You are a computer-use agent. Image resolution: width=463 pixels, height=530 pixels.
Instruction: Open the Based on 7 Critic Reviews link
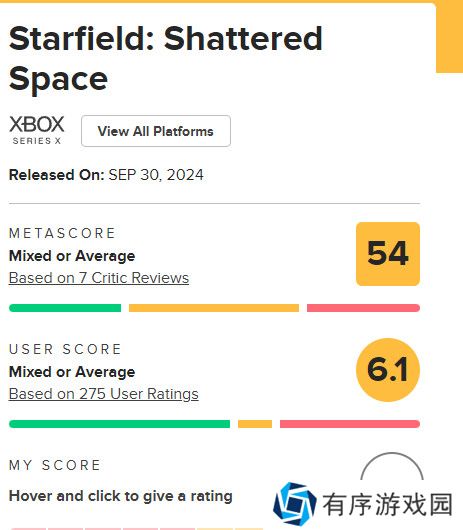pyautogui.click(x=99, y=278)
